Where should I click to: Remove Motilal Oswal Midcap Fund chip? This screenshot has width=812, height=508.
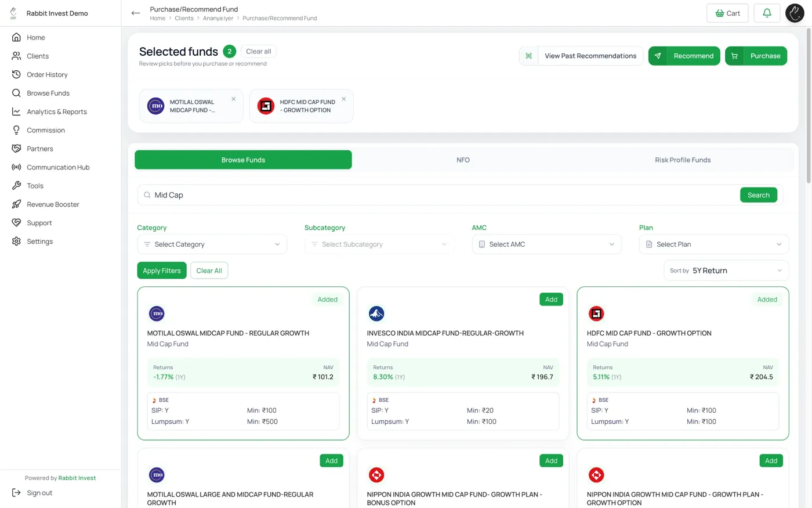(234, 99)
